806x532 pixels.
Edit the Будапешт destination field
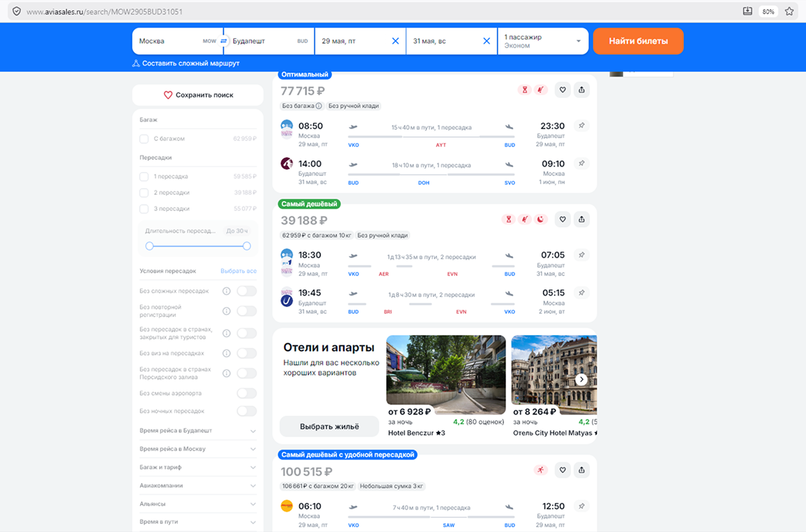pyautogui.click(x=270, y=41)
